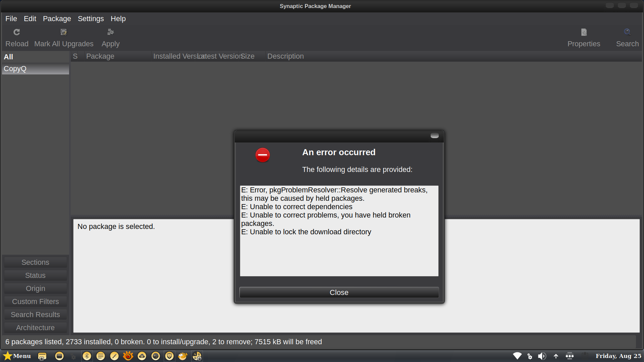
Task: Click the Reload toolbar icon
Action: pos(16,32)
